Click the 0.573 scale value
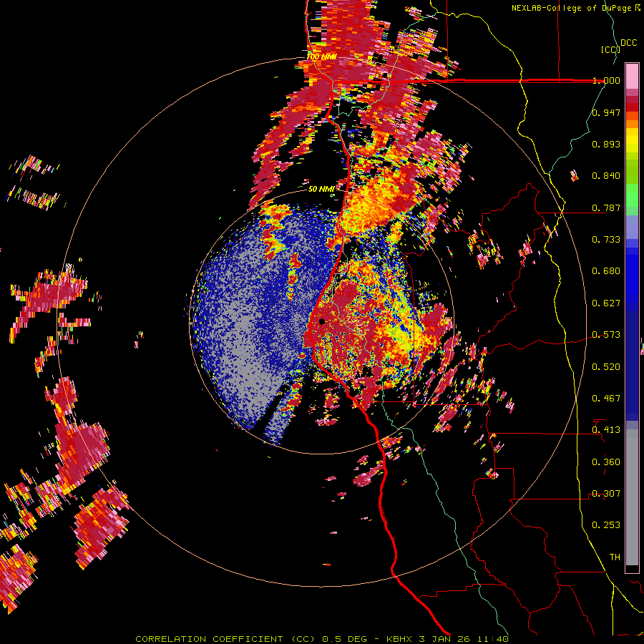Screen dimensions: 644x644 point(606,335)
